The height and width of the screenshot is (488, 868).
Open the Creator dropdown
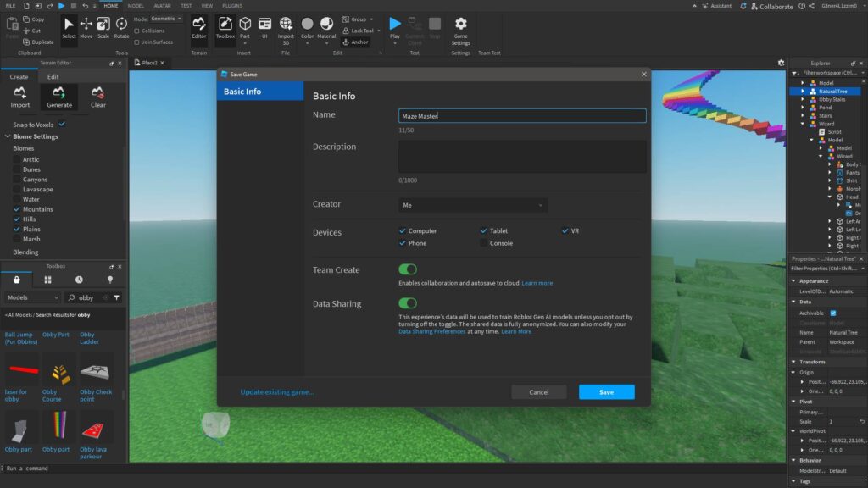472,204
